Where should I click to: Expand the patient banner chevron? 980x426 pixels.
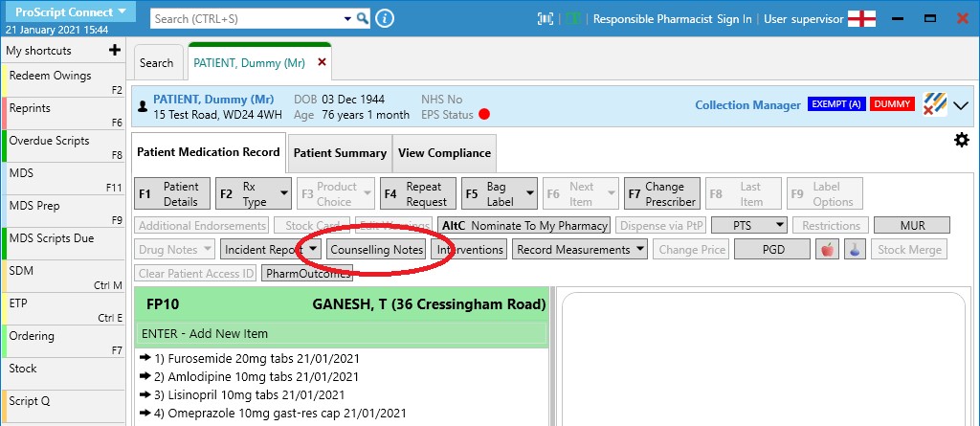tap(961, 106)
